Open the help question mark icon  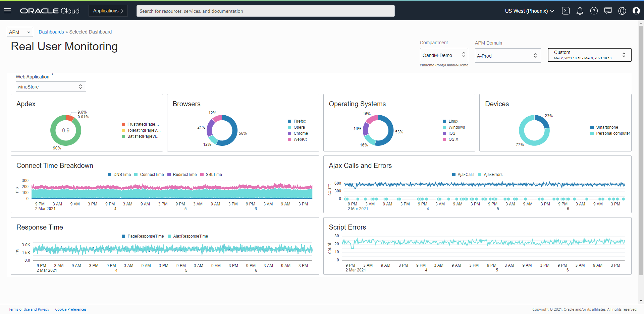tap(594, 11)
